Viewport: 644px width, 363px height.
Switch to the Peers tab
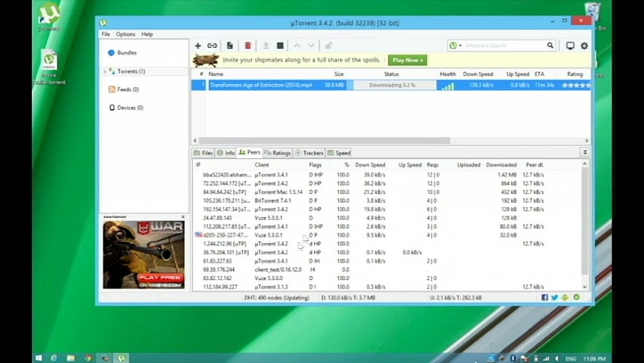[x=250, y=152]
